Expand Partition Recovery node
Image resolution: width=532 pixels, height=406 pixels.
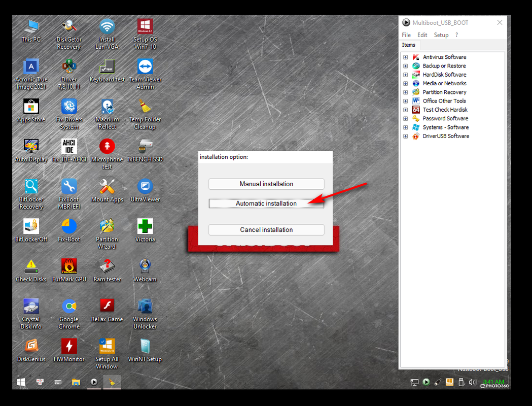pyautogui.click(x=405, y=92)
